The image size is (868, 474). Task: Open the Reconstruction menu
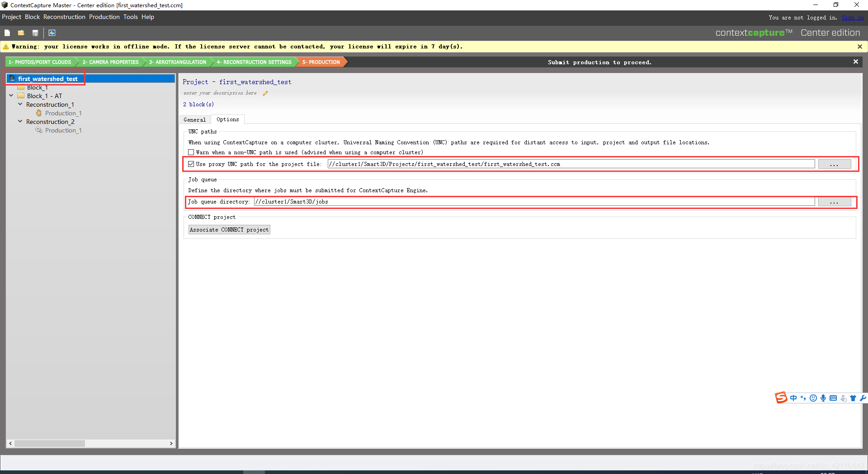pos(64,17)
